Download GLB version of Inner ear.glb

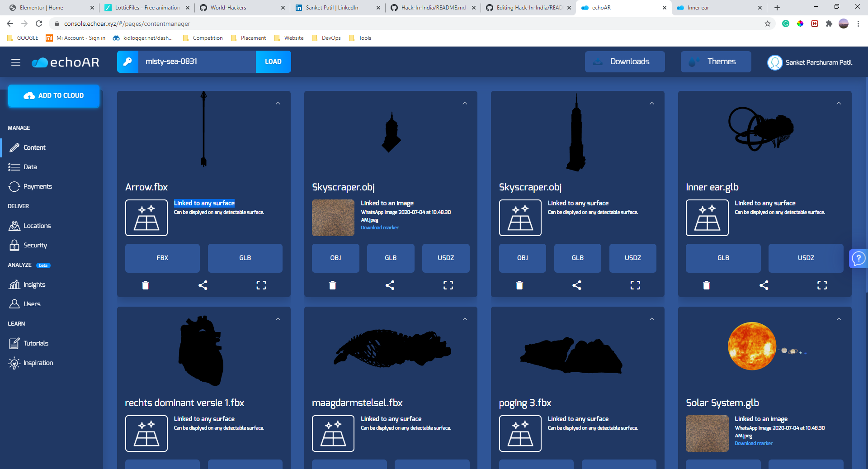tap(722, 258)
